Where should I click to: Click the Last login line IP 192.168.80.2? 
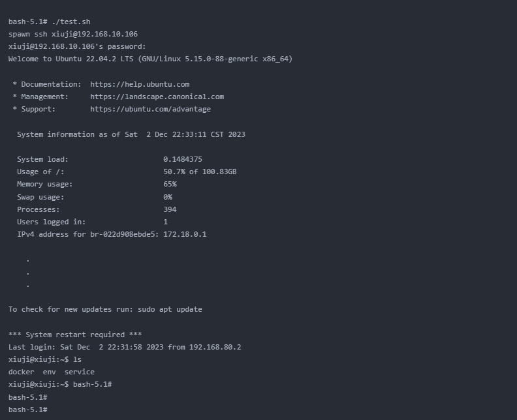(x=215, y=347)
